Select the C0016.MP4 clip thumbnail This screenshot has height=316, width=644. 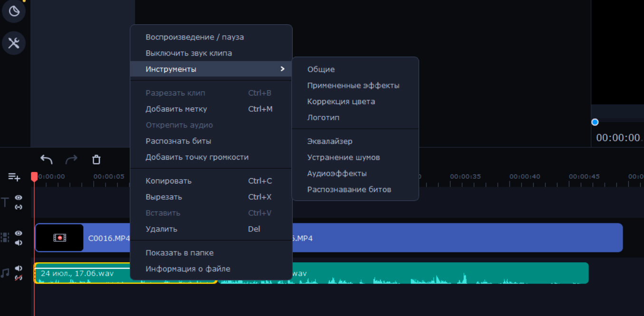60,238
